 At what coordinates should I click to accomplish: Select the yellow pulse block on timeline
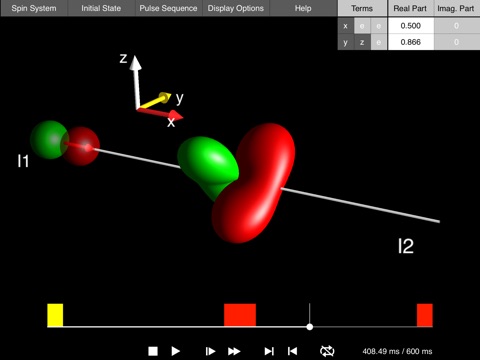click(55, 315)
